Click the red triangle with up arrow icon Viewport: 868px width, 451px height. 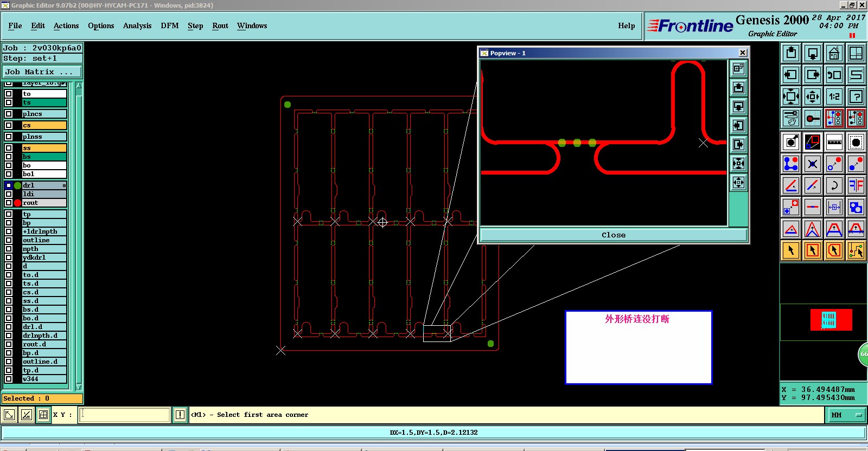pos(791,229)
